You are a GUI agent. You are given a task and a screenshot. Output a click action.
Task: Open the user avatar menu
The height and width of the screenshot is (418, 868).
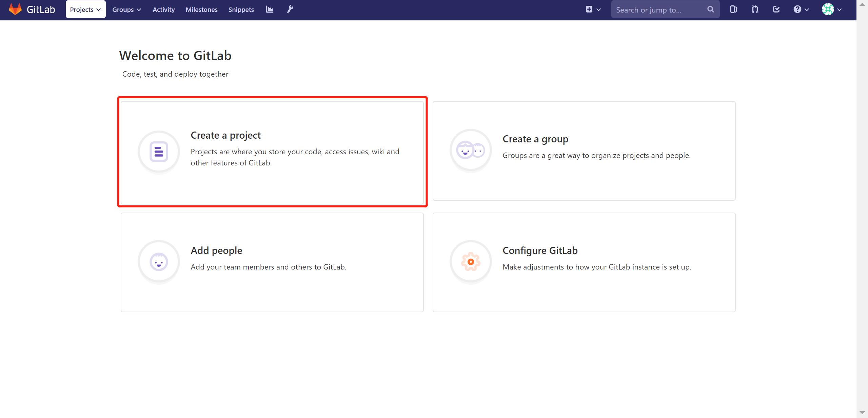(x=831, y=9)
